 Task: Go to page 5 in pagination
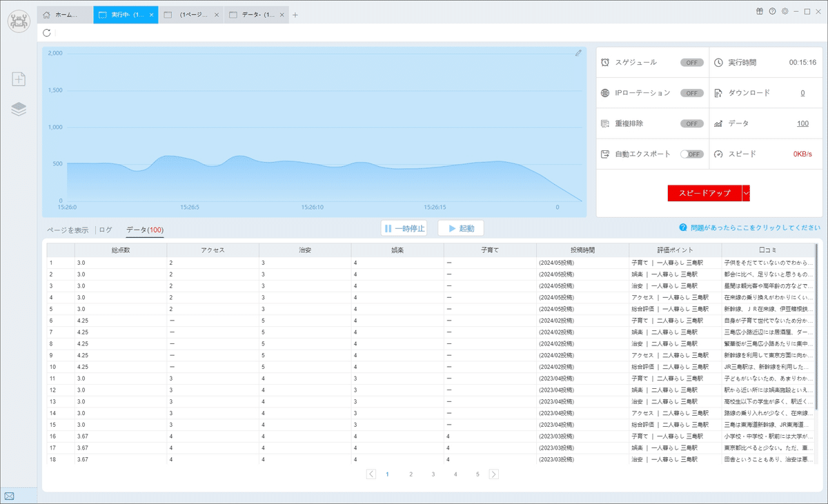(477, 474)
